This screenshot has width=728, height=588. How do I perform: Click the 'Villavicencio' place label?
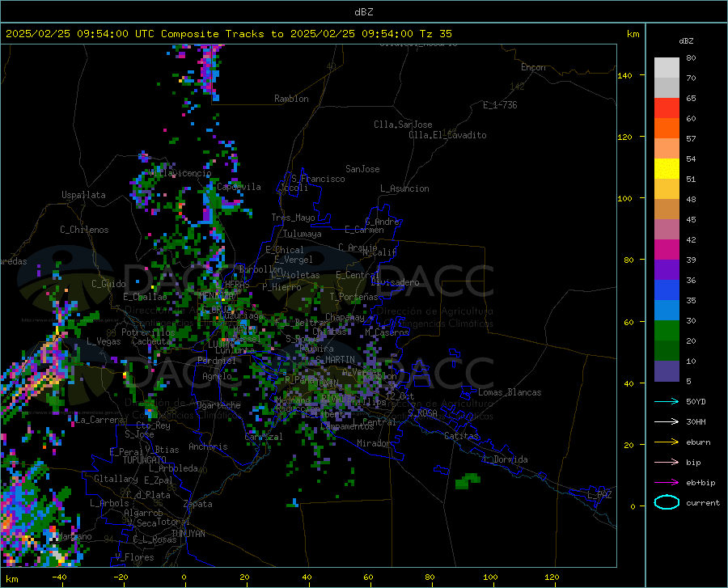coord(180,174)
